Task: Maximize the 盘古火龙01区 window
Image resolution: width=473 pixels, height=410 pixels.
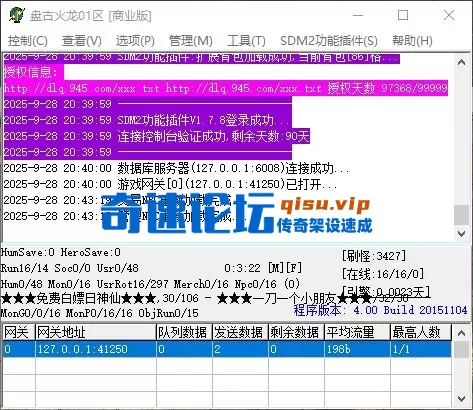Action: coord(403,15)
